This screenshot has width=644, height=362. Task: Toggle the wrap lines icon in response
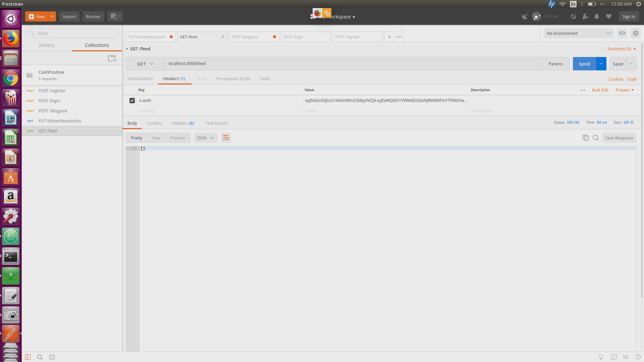click(x=226, y=138)
